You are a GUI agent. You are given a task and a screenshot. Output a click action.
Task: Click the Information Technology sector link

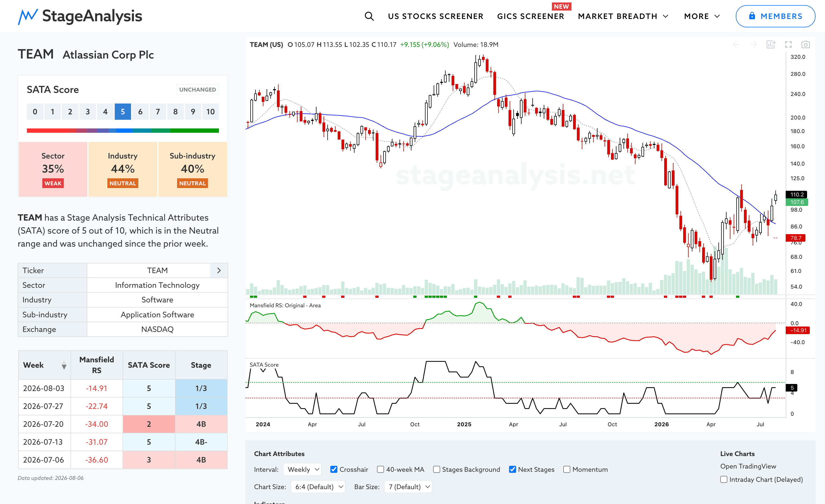[157, 285]
